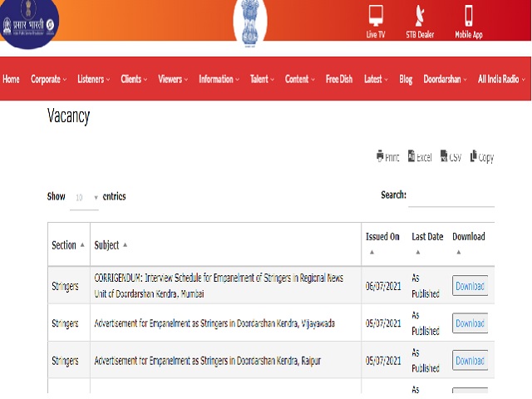The height and width of the screenshot is (399, 532).
Task: Open the Live TV icon
Action: (376, 22)
